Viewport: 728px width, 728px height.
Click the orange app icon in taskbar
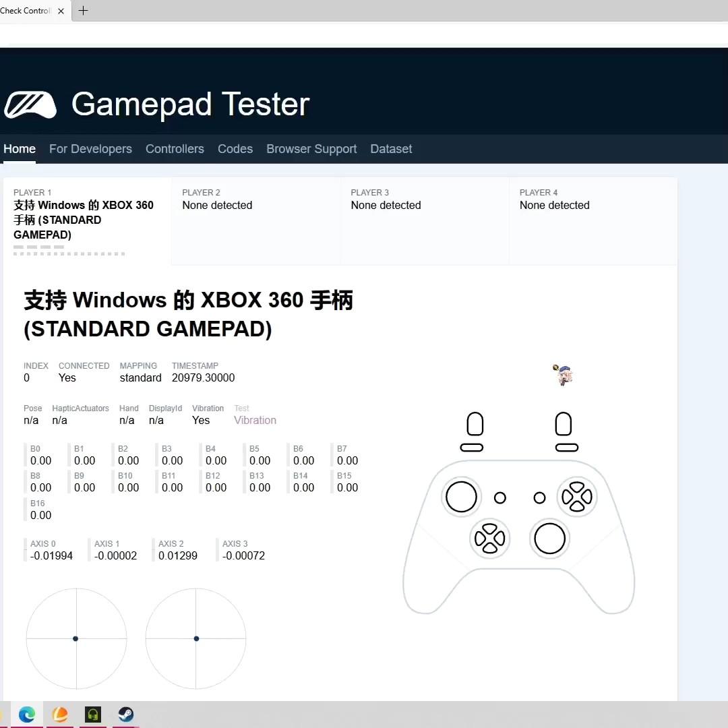click(60, 715)
